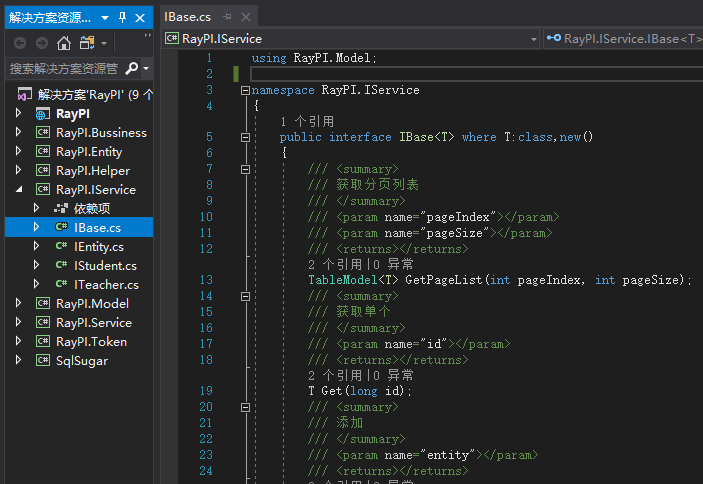Expand the 依赖项 dependencies node

click(36, 208)
